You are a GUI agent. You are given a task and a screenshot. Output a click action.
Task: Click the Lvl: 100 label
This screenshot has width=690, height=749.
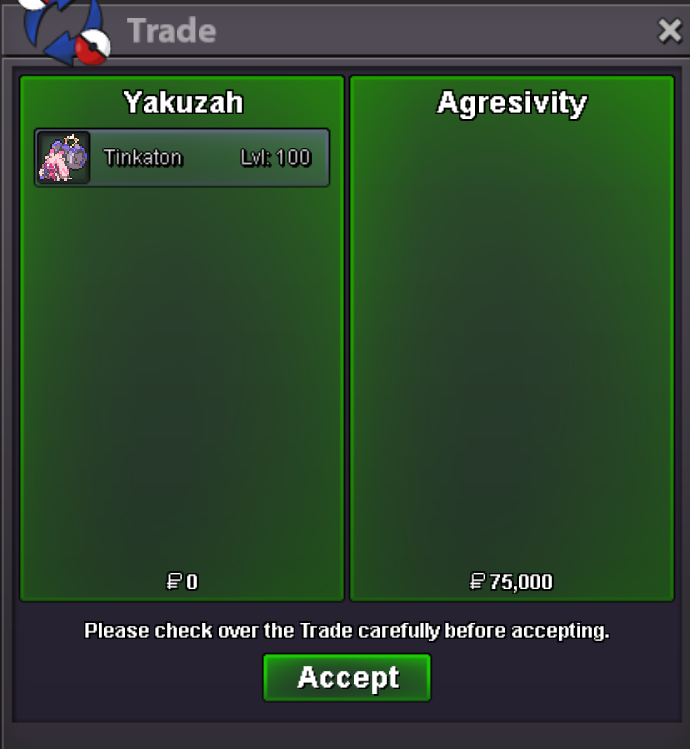276,157
